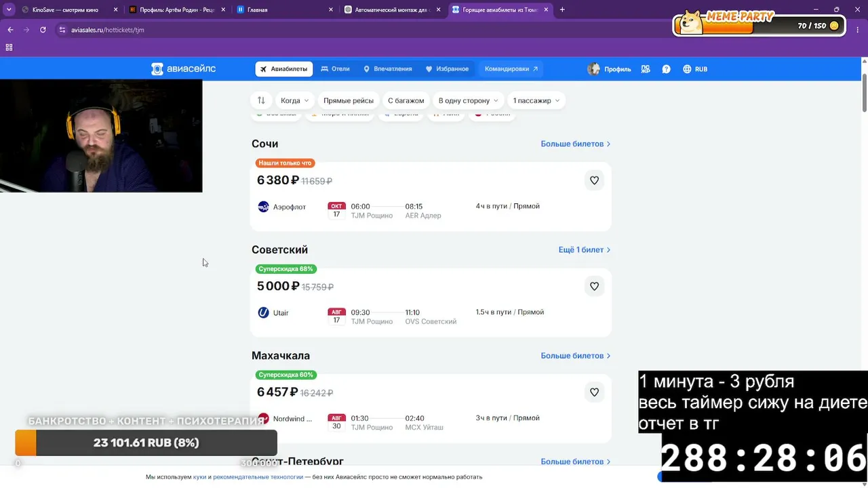Close the KinoSave tab
Image resolution: width=868 pixels, height=488 pixels.
point(116,9)
